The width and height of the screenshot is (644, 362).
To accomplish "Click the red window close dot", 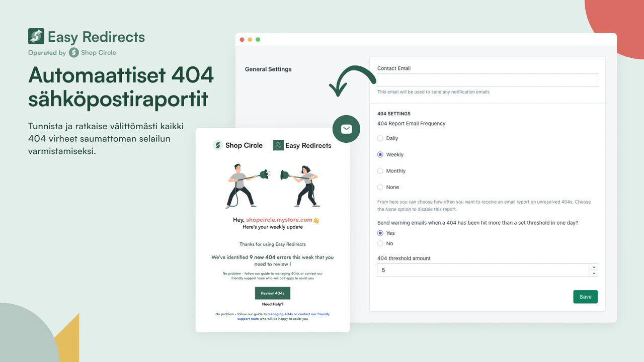I will pos(242,40).
